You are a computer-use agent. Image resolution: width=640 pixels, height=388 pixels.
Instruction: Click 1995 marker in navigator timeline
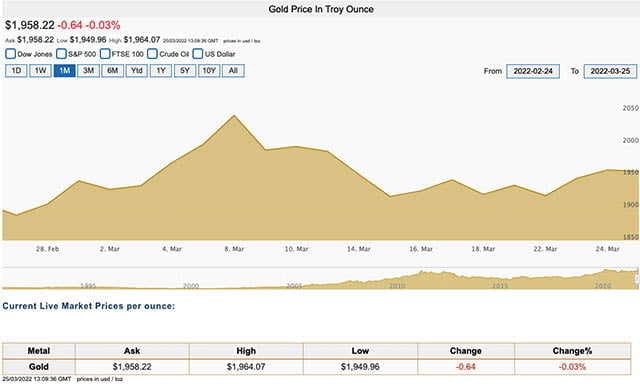[x=88, y=286]
